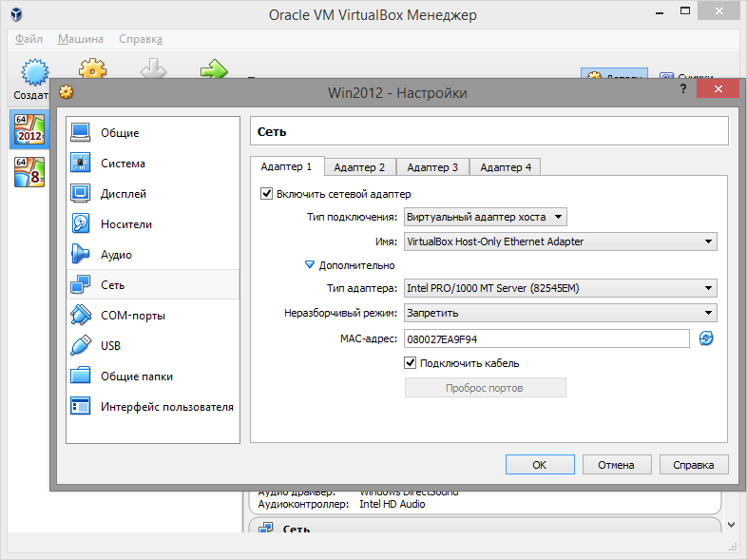The image size is (747, 560).
Task: Open the Файл menu
Action: click(29, 39)
